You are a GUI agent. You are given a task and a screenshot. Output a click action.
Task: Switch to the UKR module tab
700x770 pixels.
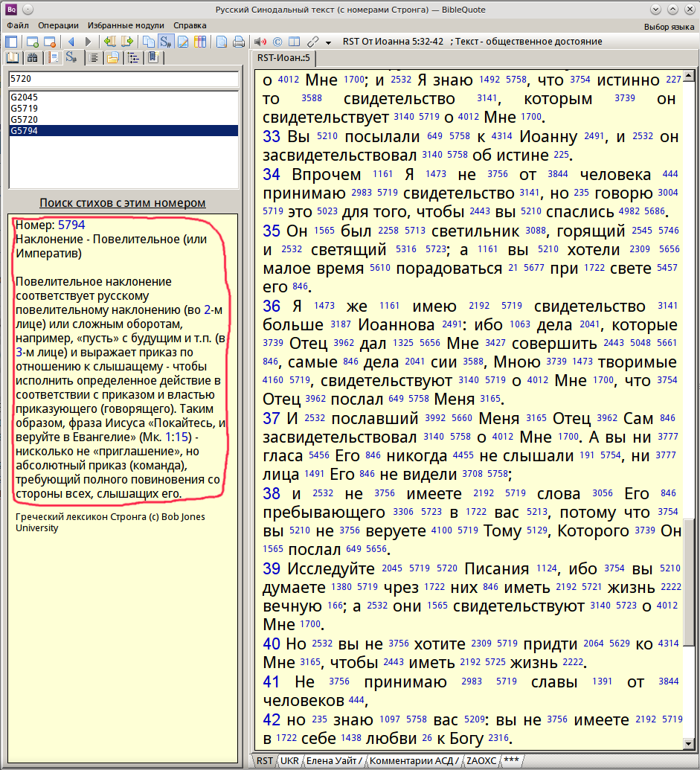[x=288, y=760]
